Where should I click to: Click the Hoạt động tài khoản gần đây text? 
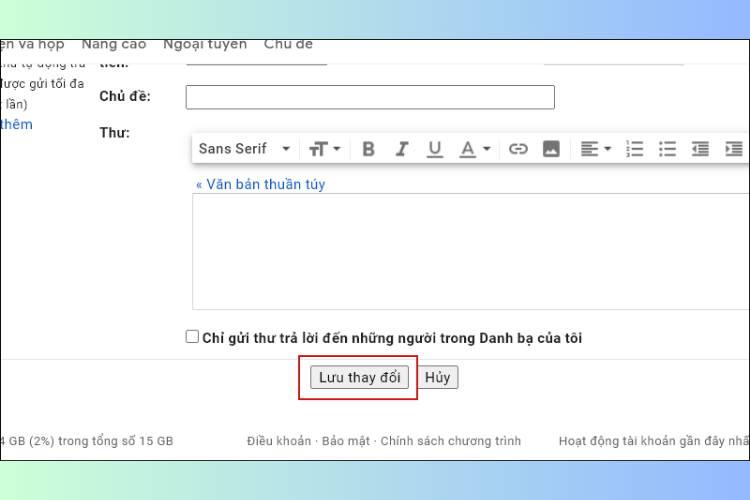click(653, 441)
